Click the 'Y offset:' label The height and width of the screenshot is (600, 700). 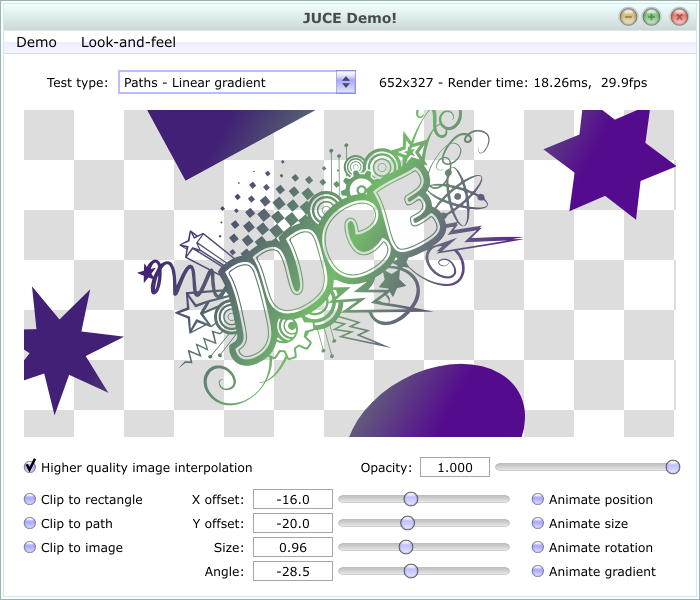coord(218,524)
